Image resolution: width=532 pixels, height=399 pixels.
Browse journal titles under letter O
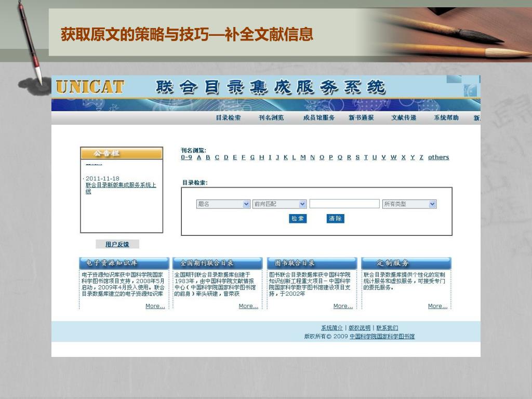point(322,157)
